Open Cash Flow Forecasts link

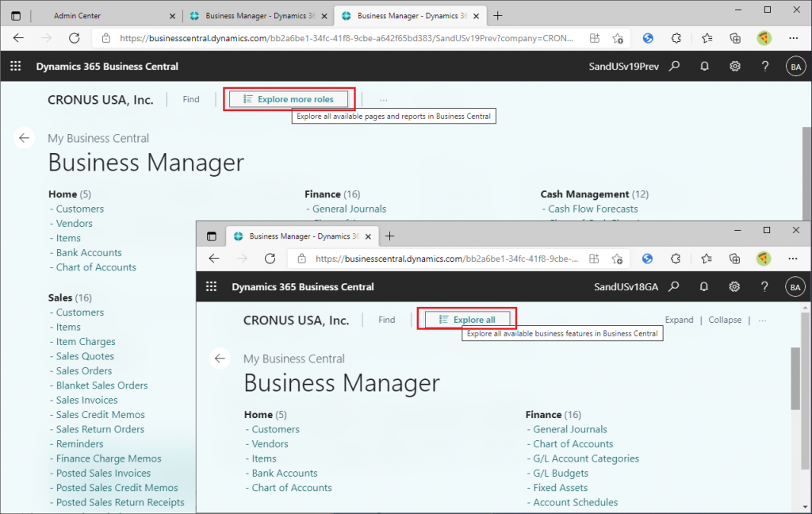(593, 209)
